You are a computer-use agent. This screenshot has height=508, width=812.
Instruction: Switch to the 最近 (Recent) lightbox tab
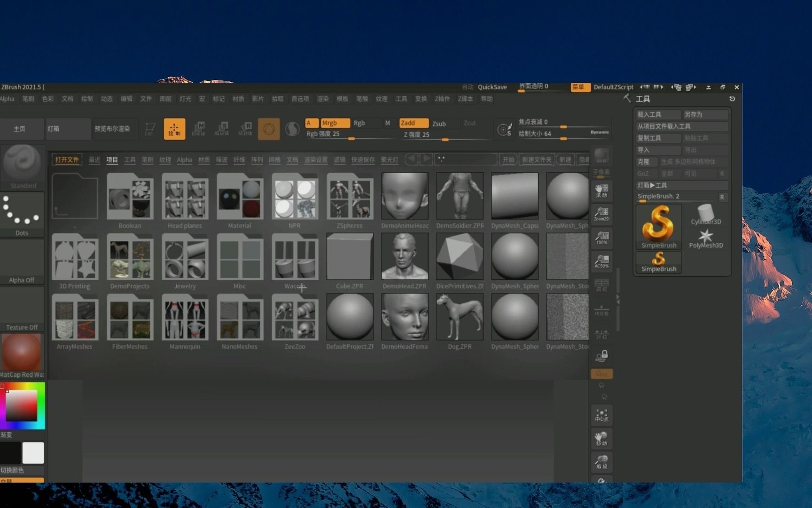(94, 160)
